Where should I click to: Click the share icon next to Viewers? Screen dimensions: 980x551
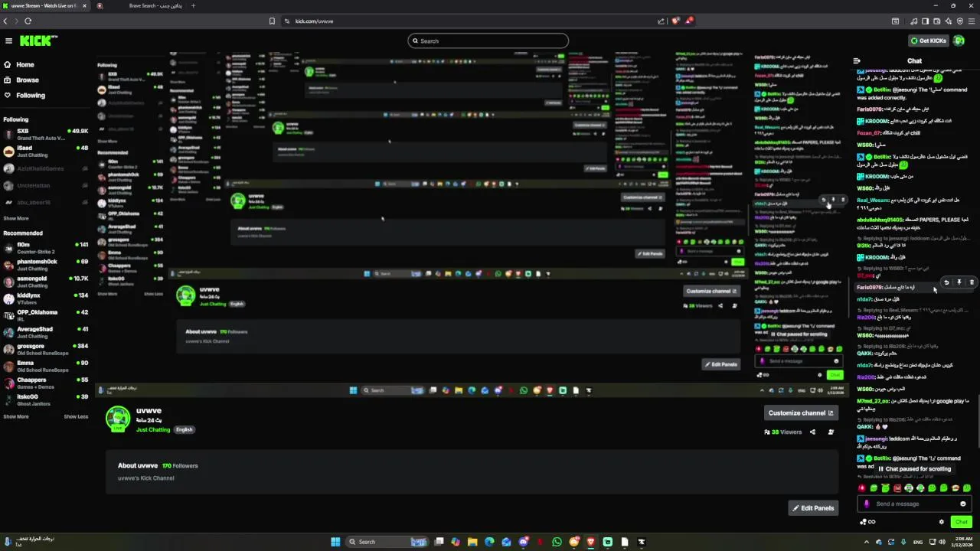click(x=813, y=432)
